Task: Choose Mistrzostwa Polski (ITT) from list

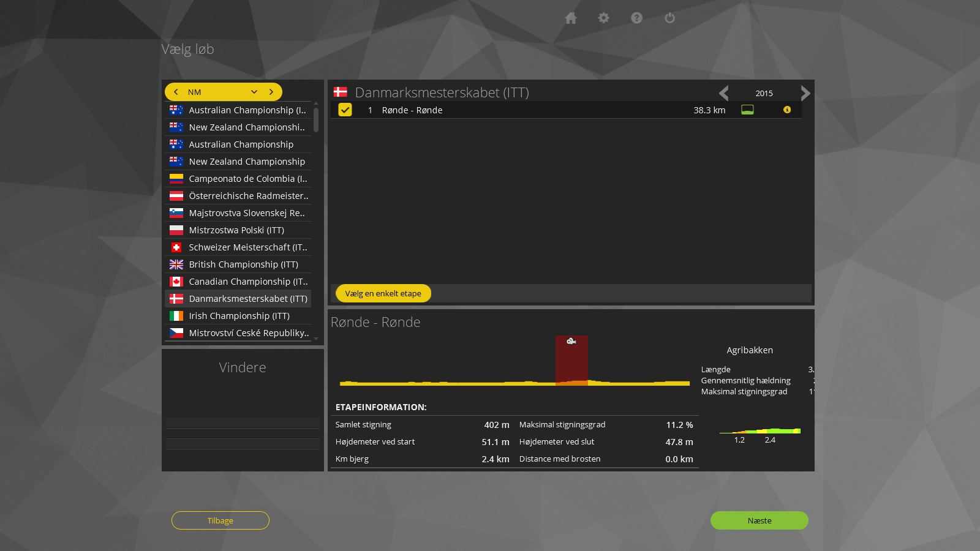Action: point(236,230)
